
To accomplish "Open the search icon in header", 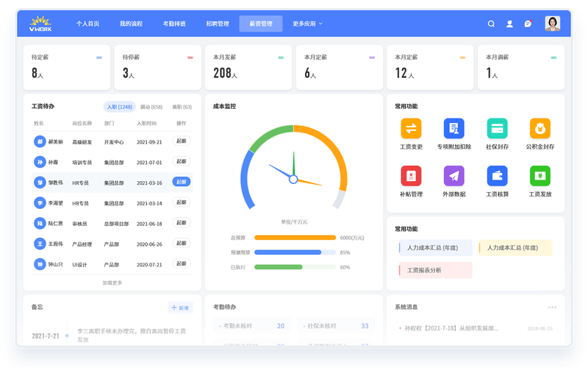I will (491, 24).
